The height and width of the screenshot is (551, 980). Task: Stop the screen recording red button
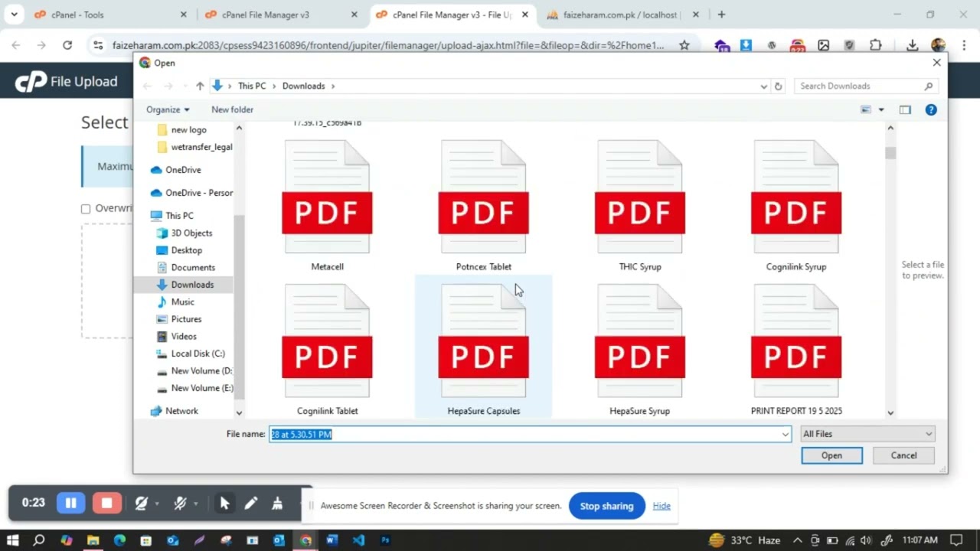pos(106,503)
